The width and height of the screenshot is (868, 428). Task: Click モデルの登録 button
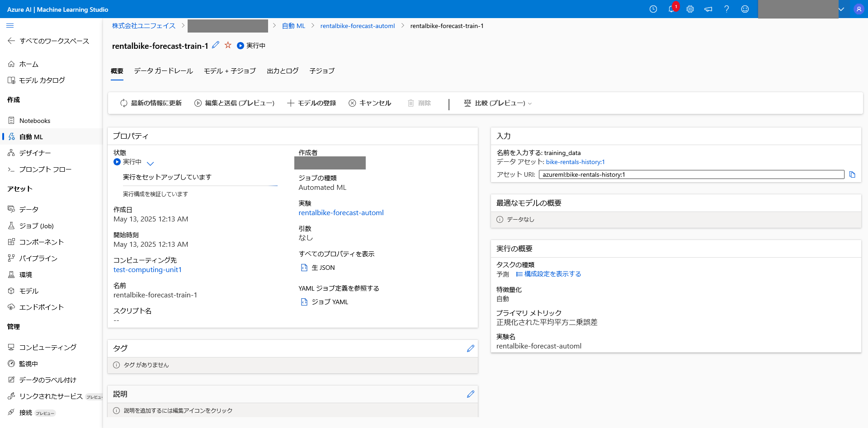click(x=312, y=103)
